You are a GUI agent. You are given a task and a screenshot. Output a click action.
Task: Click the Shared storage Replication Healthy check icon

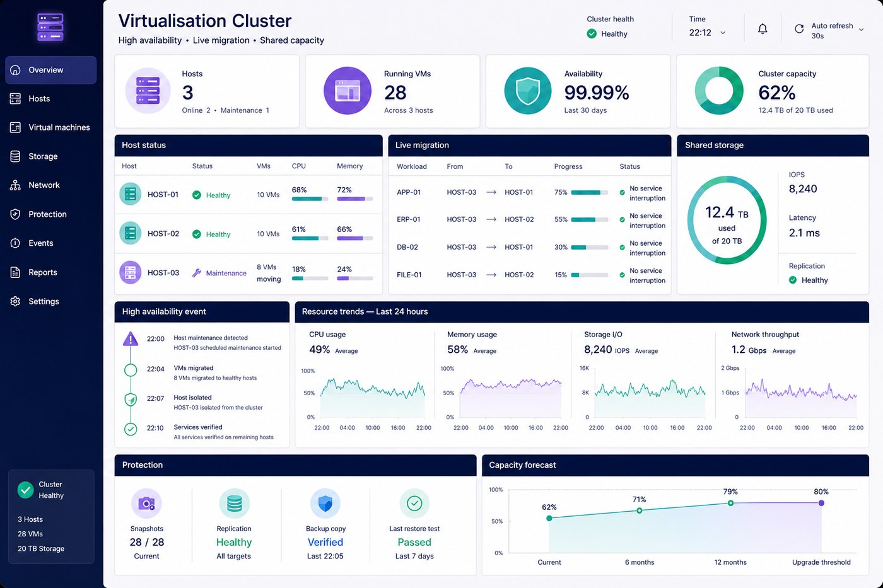(x=793, y=280)
